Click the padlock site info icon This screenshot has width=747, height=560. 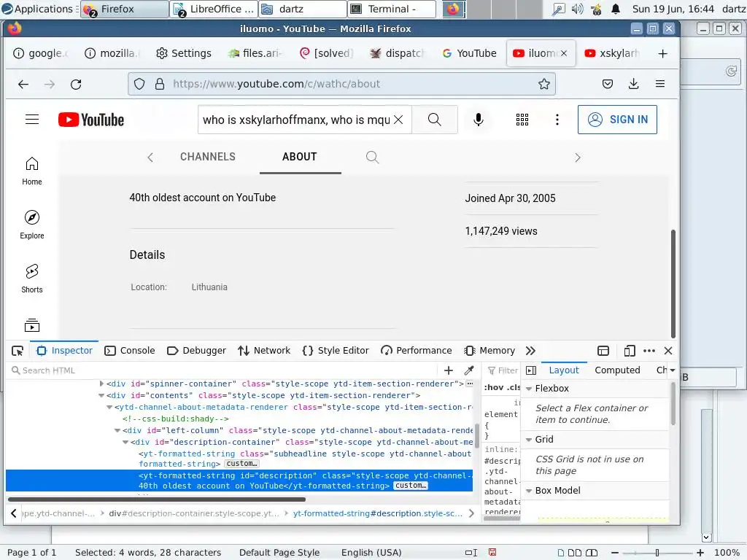160,85
